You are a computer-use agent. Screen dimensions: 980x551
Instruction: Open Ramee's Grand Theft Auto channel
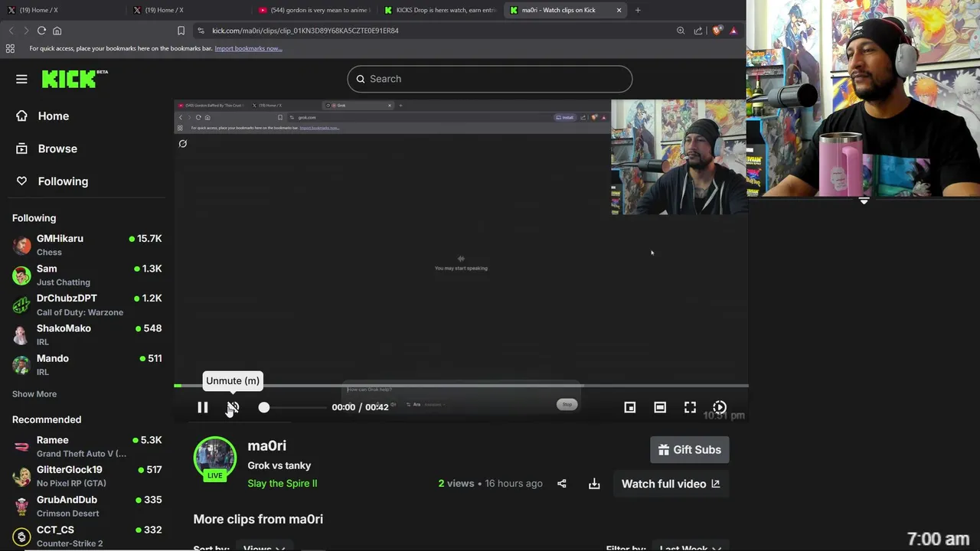[86, 446]
